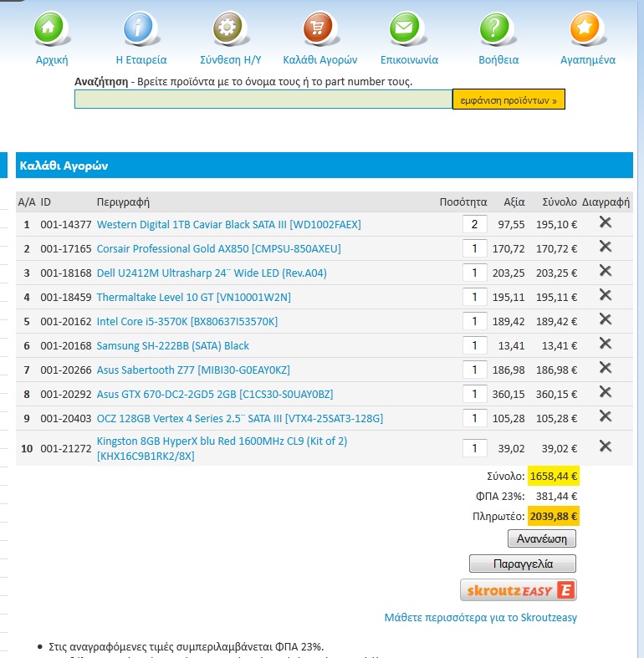Open OCZ 128GB Vertex 4 link

pyautogui.click(x=240, y=419)
